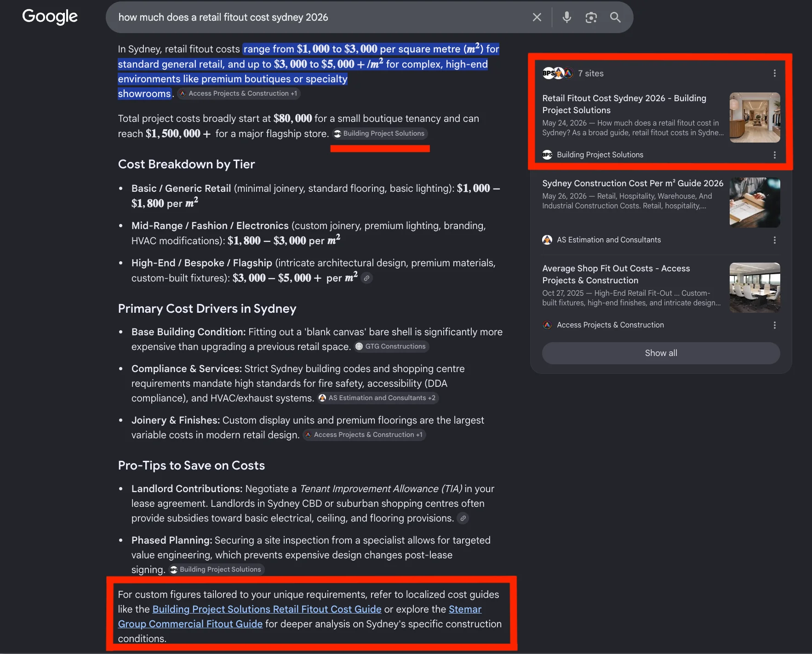Open the Access Projects & Construction +1 chip after showrooms
The image size is (812, 654).
pos(239,93)
